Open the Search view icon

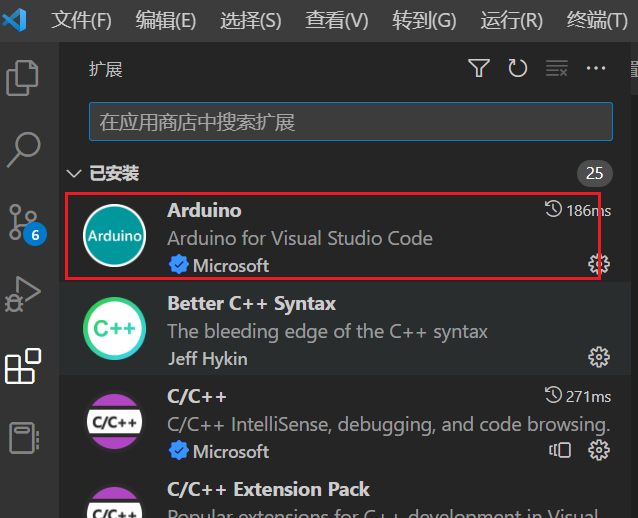pyautogui.click(x=24, y=149)
